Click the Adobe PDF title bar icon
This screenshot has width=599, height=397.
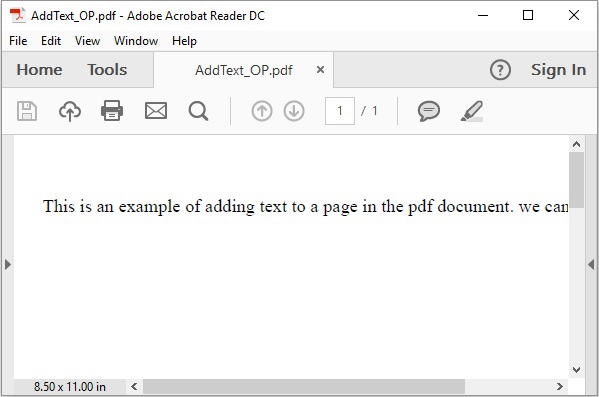[18, 15]
